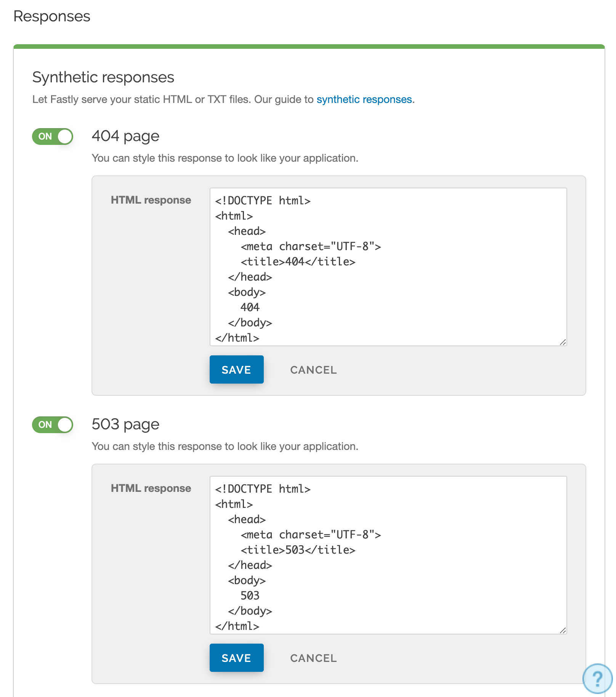Image resolution: width=616 pixels, height=697 pixels.
Task: Save the 404 HTML response
Action: coord(236,369)
